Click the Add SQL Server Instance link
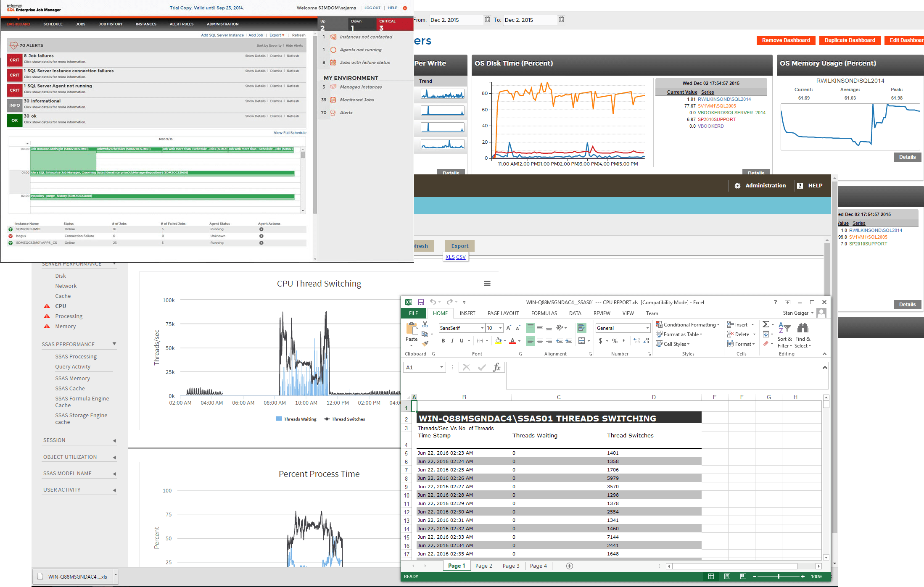 tap(222, 35)
